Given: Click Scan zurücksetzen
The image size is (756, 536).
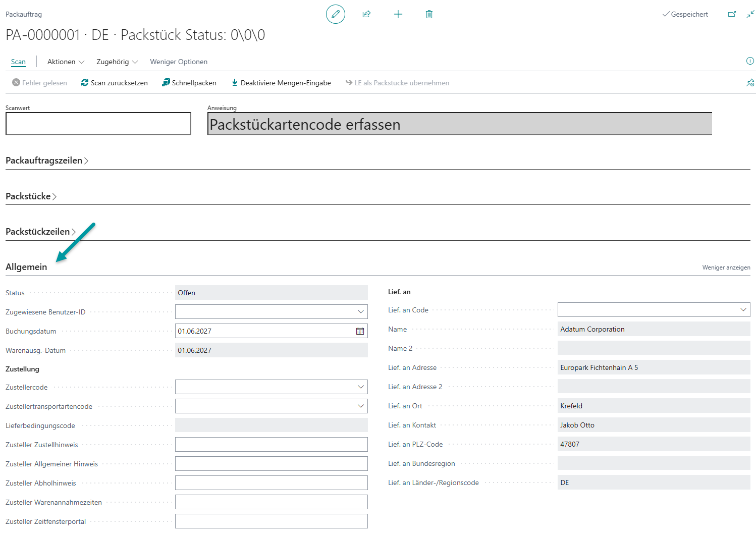Looking at the screenshot, I should [115, 83].
